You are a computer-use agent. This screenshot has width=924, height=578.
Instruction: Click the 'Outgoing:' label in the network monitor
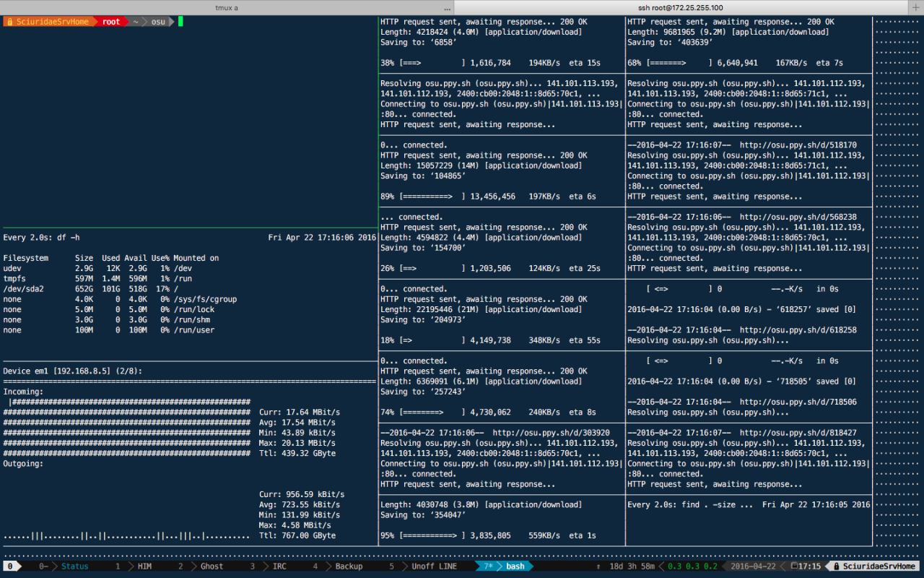coord(23,464)
